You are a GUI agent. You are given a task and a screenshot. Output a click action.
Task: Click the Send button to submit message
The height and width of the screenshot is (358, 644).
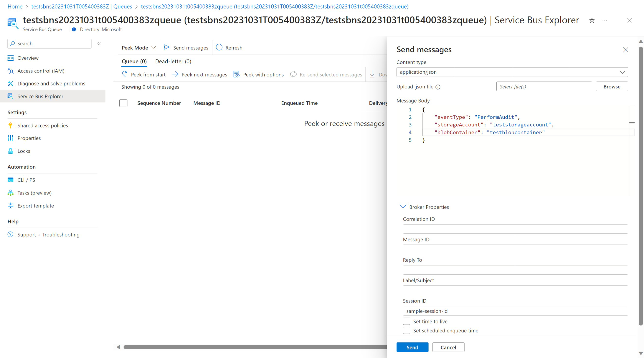(x=412, y=347)
